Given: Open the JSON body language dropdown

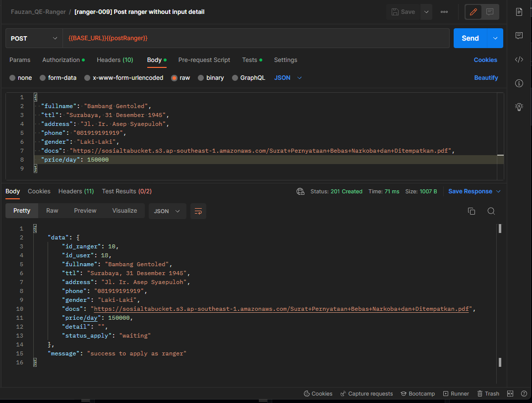Looking at the screenshot, I should click(x=287, y=77).
